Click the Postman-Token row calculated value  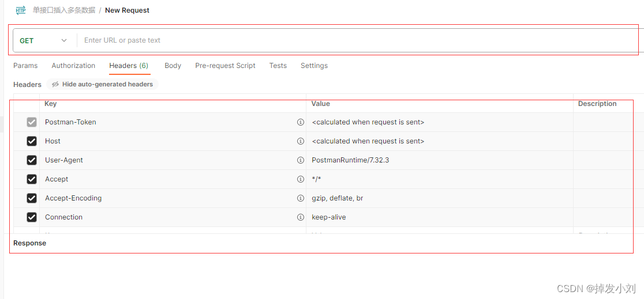point(368,122)
